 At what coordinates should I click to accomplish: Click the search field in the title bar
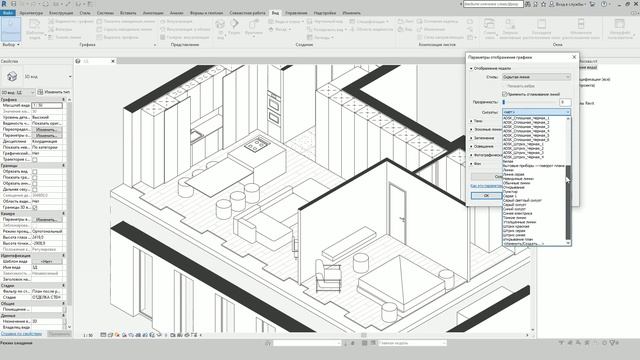point(493,4)
